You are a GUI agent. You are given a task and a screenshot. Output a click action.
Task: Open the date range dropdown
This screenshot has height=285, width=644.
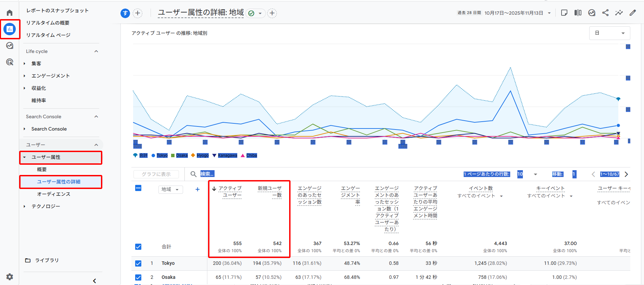point(517,13)
